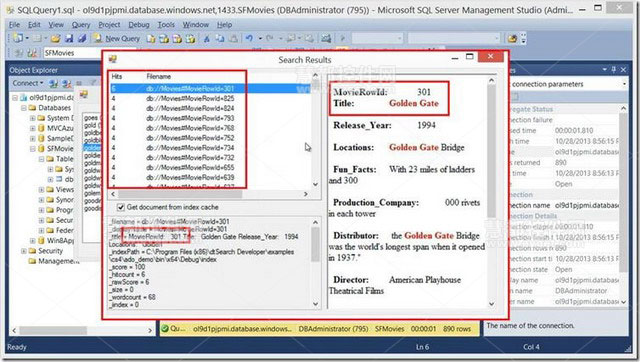Open the Tools menu
The width and height of the screenshot is (640, 362).
point(166,25)
